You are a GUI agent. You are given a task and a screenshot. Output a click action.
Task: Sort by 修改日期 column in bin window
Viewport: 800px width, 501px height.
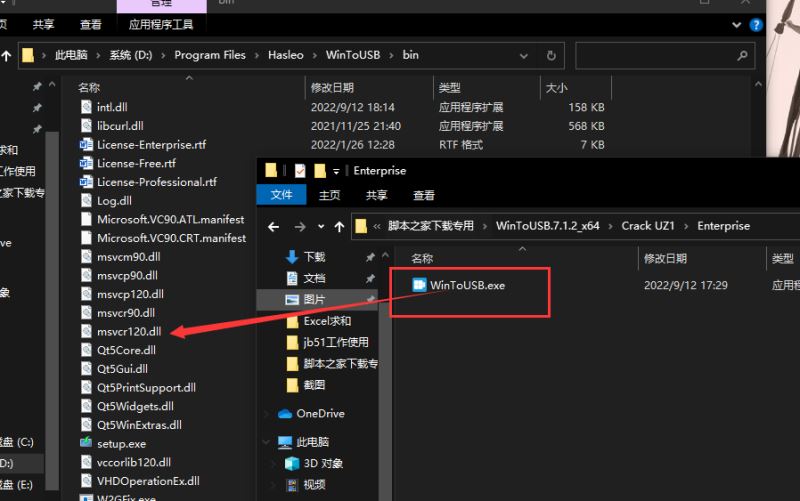332,88
